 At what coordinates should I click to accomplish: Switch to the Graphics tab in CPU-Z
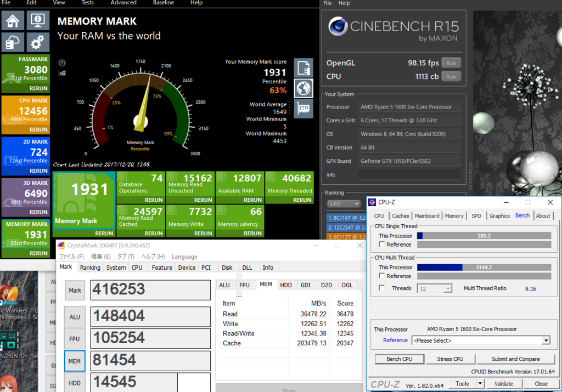[x=499, y=216]
